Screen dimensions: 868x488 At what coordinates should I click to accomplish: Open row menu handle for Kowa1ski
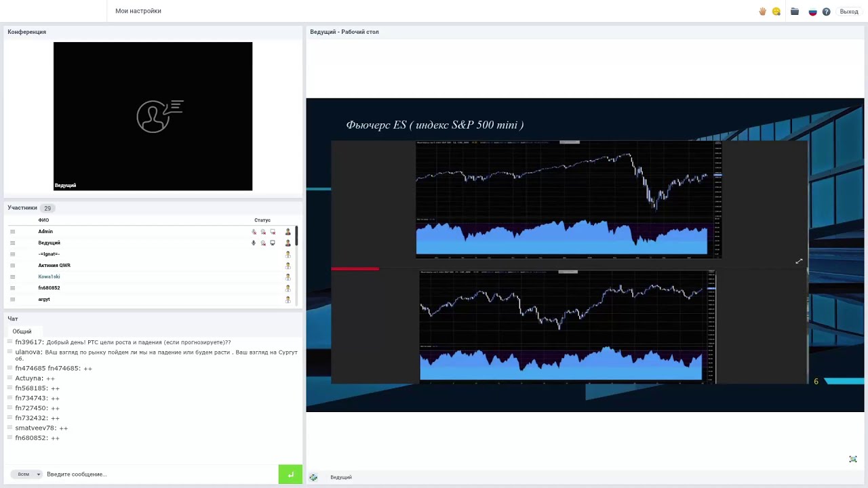tap(12, 277)
